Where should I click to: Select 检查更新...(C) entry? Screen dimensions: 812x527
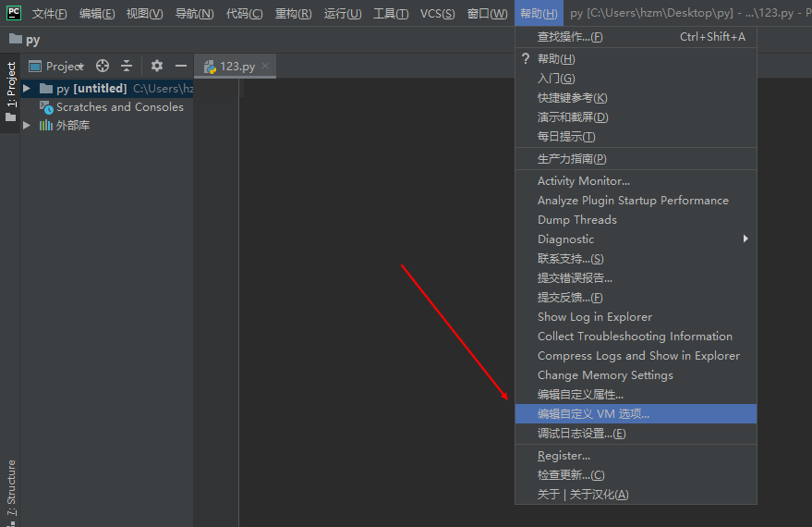636,475
